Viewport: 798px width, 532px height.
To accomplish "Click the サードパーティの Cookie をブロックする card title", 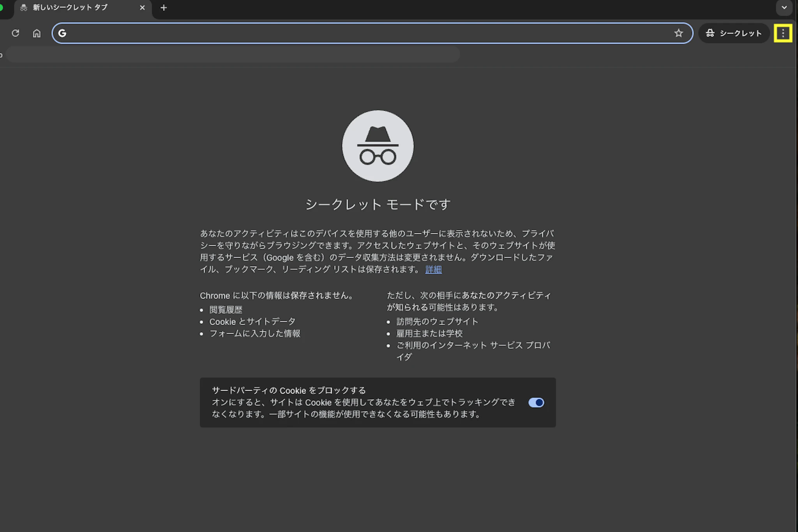I will click(289, 391).
